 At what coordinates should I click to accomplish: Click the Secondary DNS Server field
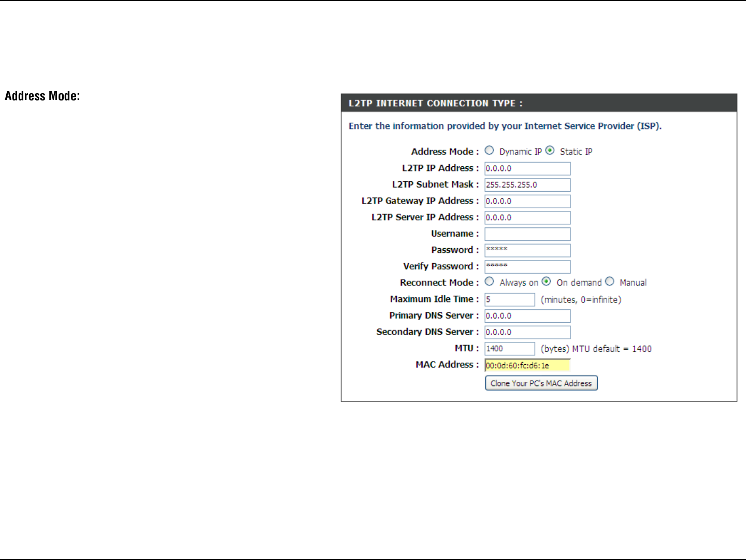(527, 333)
